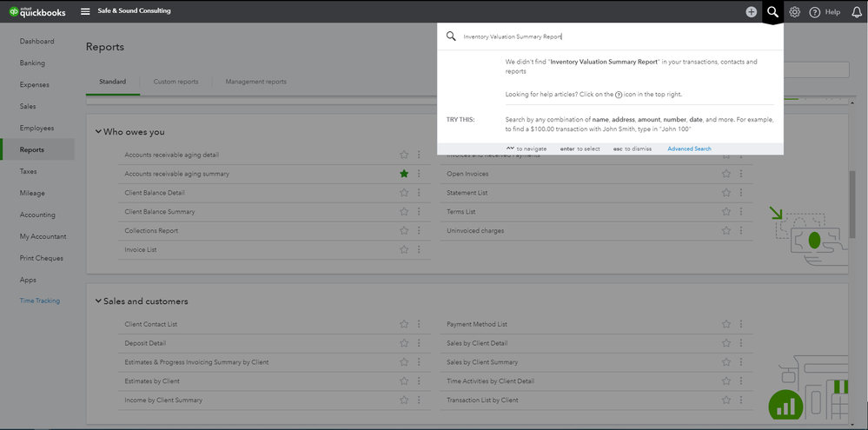Collapse the Who owes you section
Screen dimensions: 868x430
pyautogui.click(x=98, y=132)
